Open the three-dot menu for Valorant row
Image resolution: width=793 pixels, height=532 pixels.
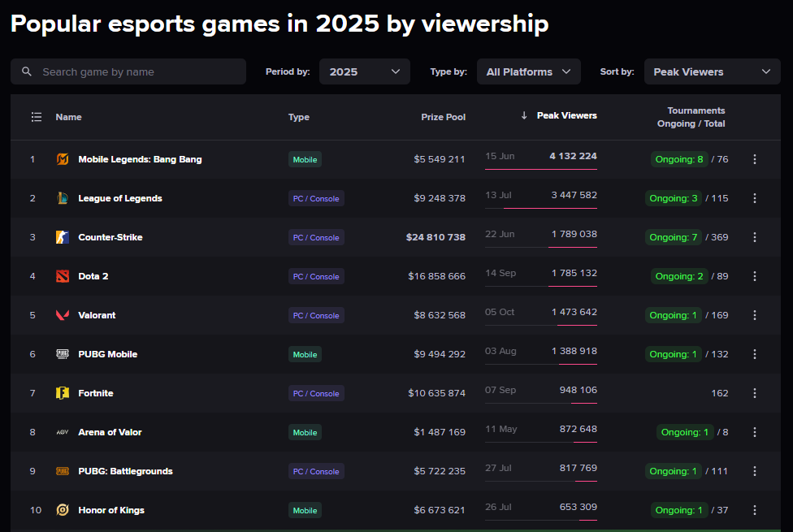click(x=755, y=315)
